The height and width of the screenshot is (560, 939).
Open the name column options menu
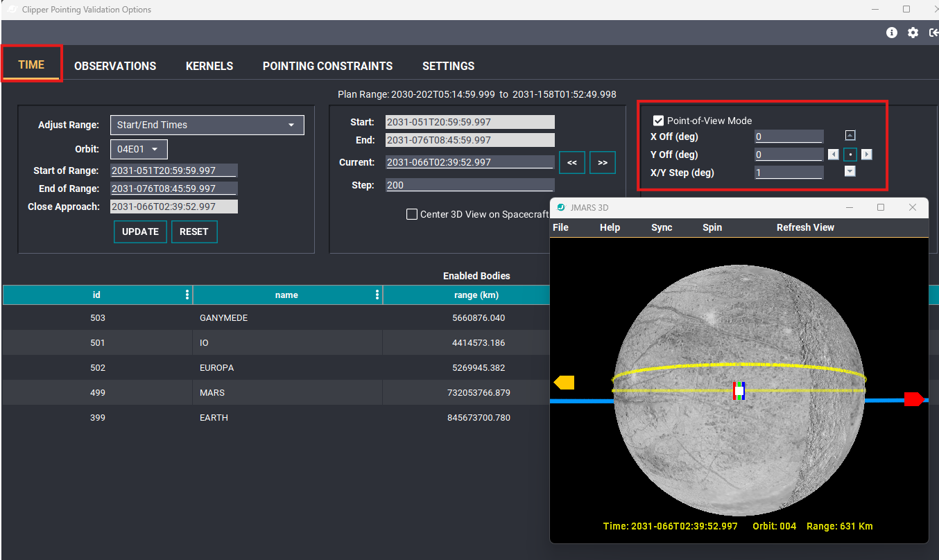tap(377, 295)
